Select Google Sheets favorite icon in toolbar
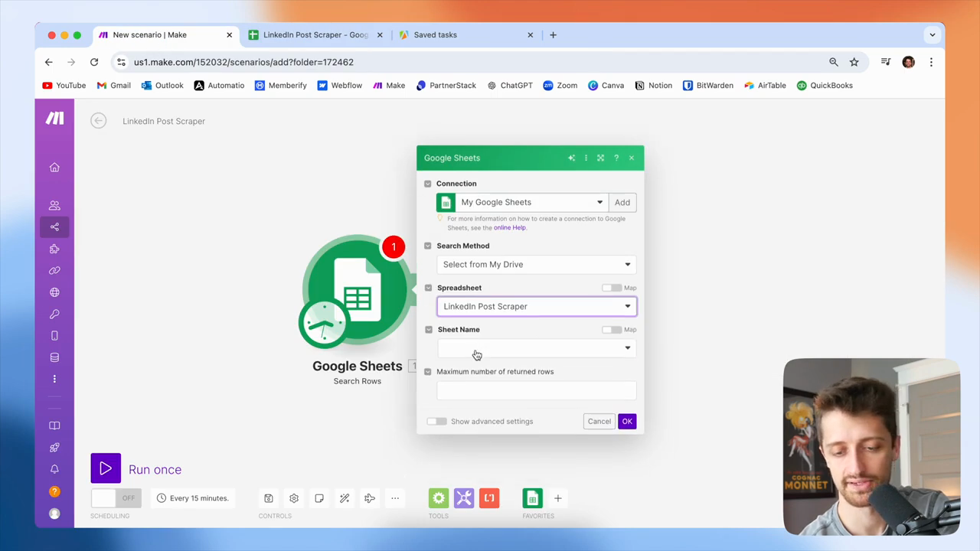The height and width of the screenshot is (551, 980). tap(533, 498)
